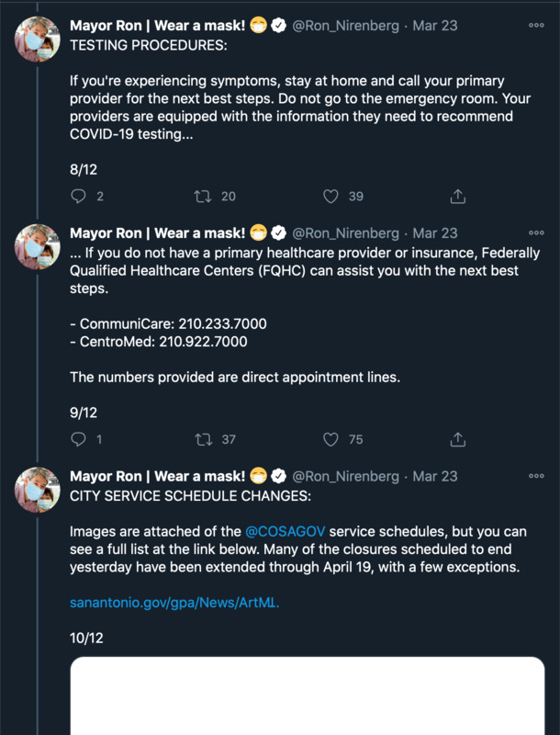Share the 9/12 FQHC tweet
This screenshot has height=735, width=560.
pyautogui.click(x=458, y=439)
